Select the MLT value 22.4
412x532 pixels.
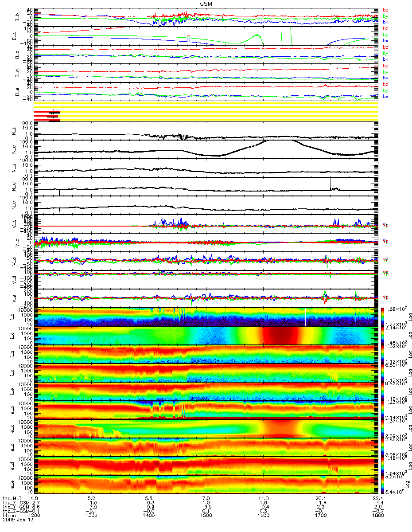[377, 499]
